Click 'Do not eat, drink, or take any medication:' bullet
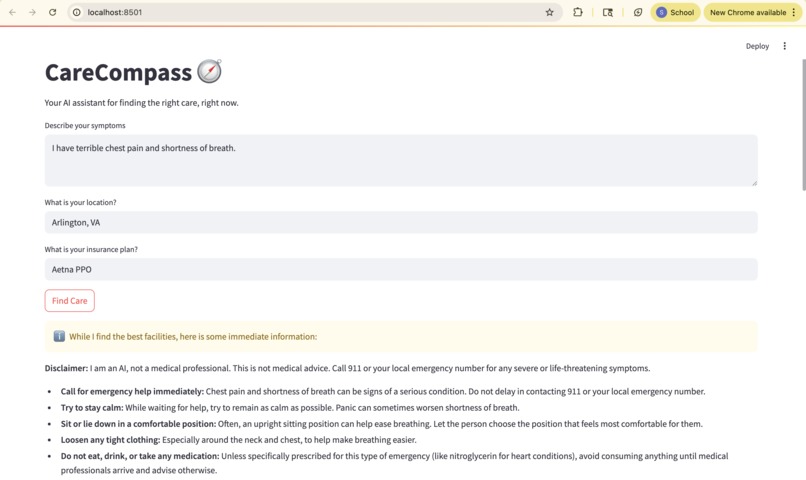 pos(140,456)
